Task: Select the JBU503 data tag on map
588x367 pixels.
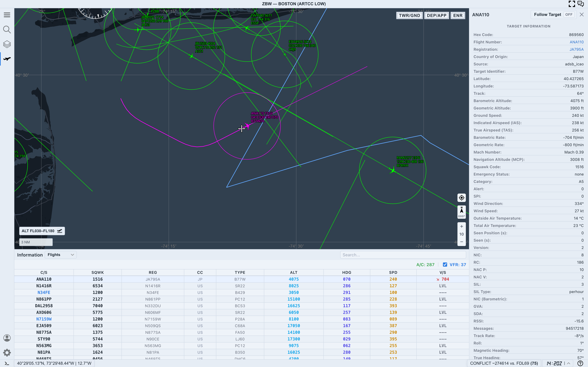Action: pyautogui.click(x=208, y=47)
